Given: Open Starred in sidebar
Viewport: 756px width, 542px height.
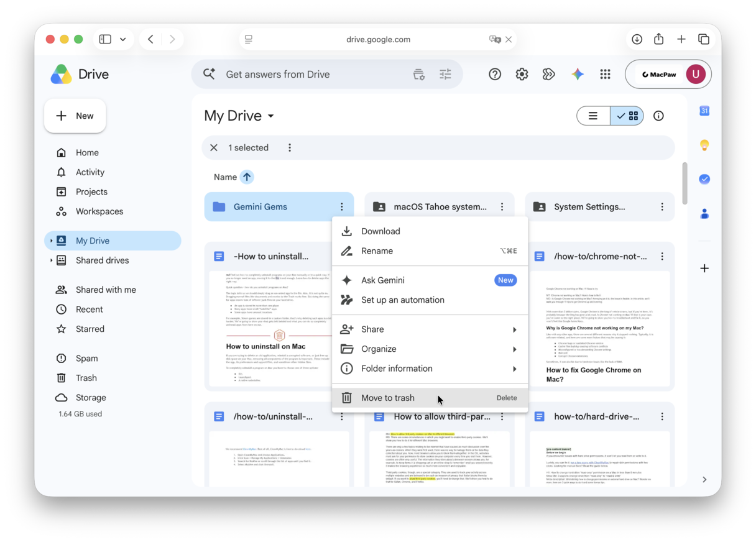Looking at the screenshot, I should coord(113,329).
